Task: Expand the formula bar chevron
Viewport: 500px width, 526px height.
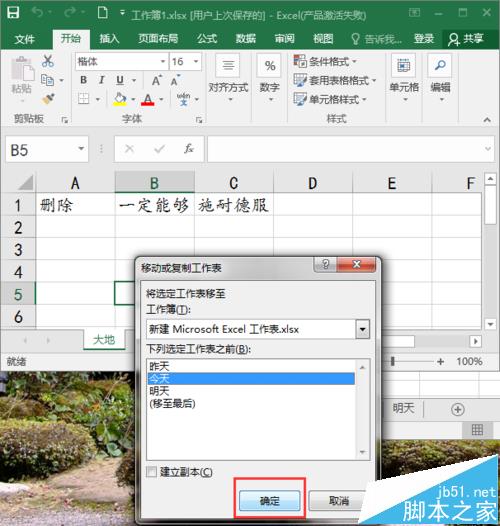Action: (x=488, y=149)
